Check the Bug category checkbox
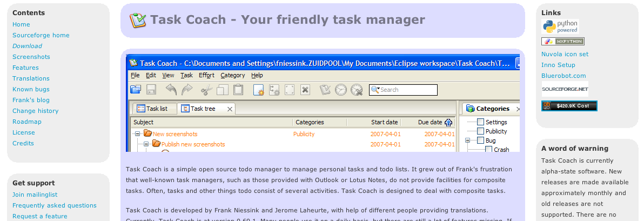Viewport: 644px width, 221px height. click(x=480, y=140)
